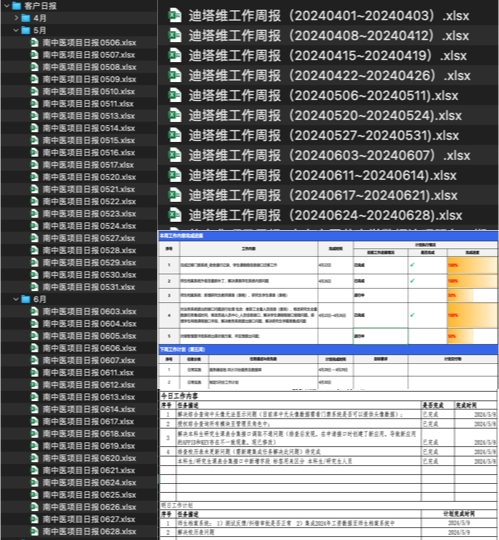Select 南中医项目日报0520.xlsx in tree
Screen dimensions: 499x540
[x=89, y=177]
